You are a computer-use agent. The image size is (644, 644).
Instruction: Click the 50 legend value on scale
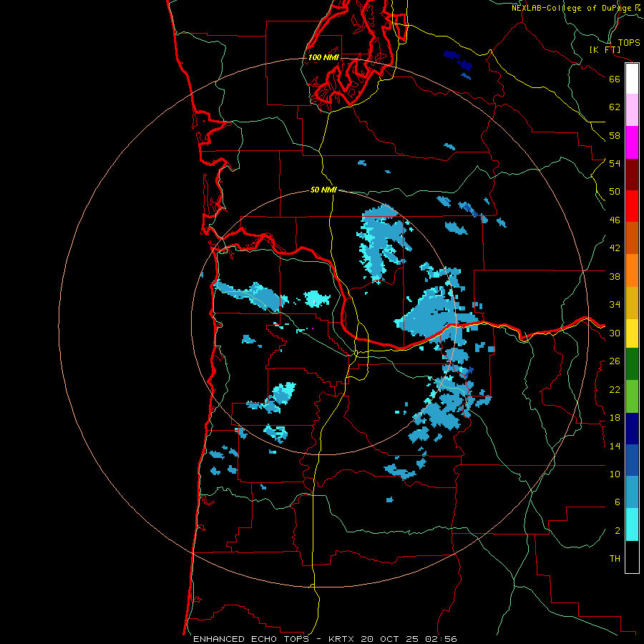click(615, 192)
